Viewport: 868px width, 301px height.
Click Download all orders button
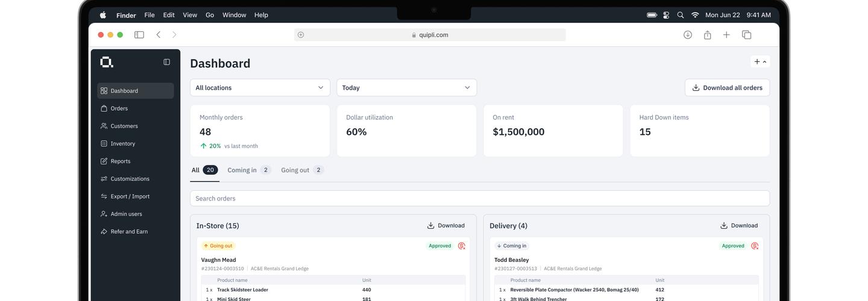point(727,88)
